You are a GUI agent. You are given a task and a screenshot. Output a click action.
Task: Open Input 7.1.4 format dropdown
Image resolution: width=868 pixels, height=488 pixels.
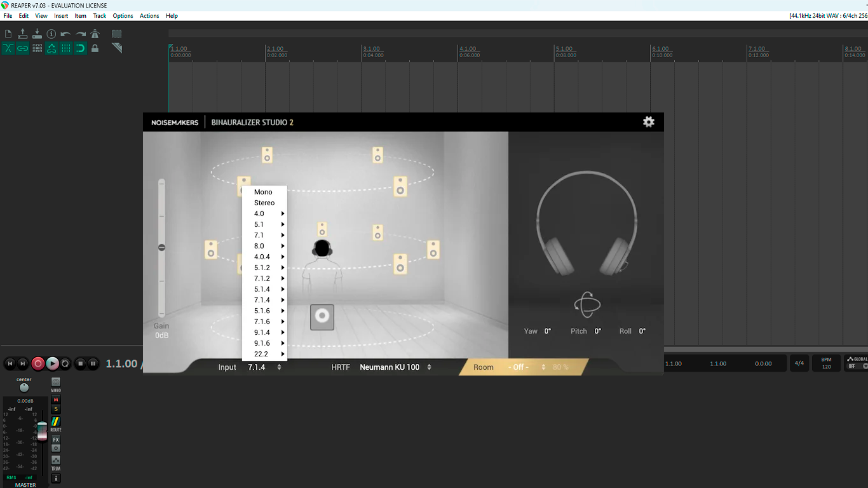pyautogui.click(x=264, y=367)
